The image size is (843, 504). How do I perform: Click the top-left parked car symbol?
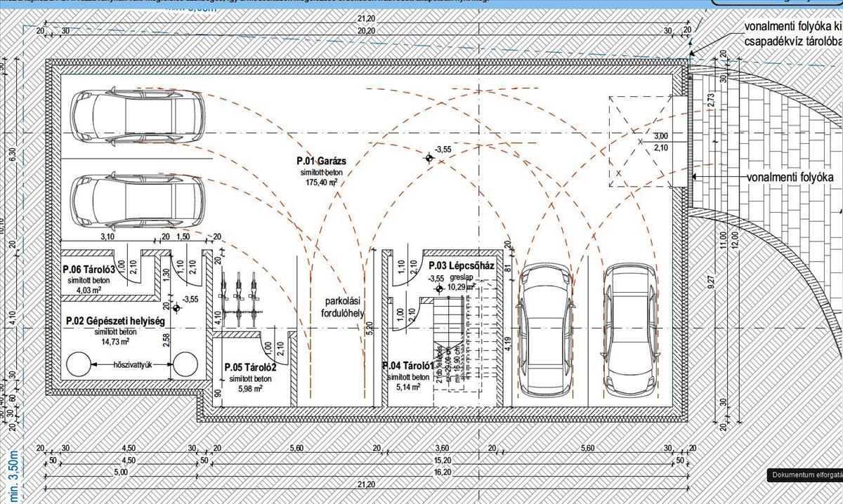[x=138, y=115]
